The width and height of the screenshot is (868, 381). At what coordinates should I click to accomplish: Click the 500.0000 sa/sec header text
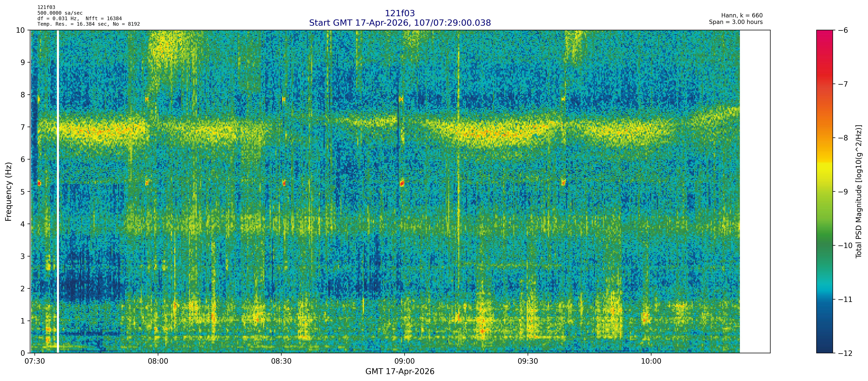[60, 13]
